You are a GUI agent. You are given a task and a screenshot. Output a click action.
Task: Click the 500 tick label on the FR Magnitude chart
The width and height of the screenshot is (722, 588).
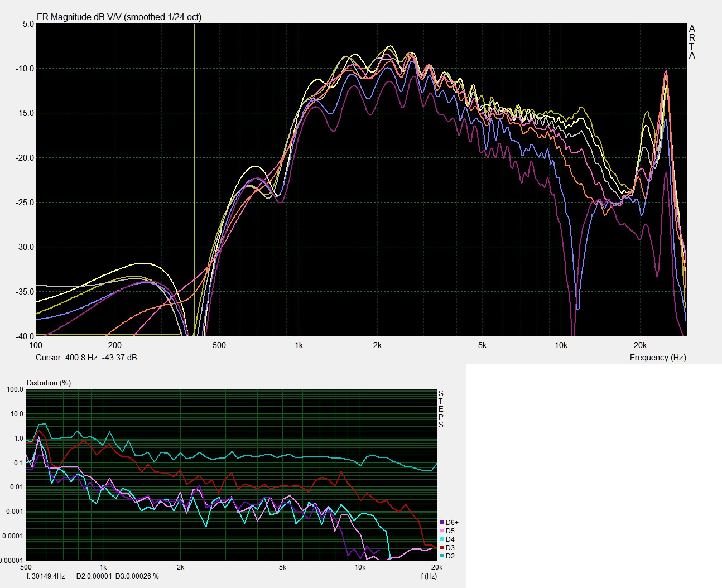(x=219, y=345)
